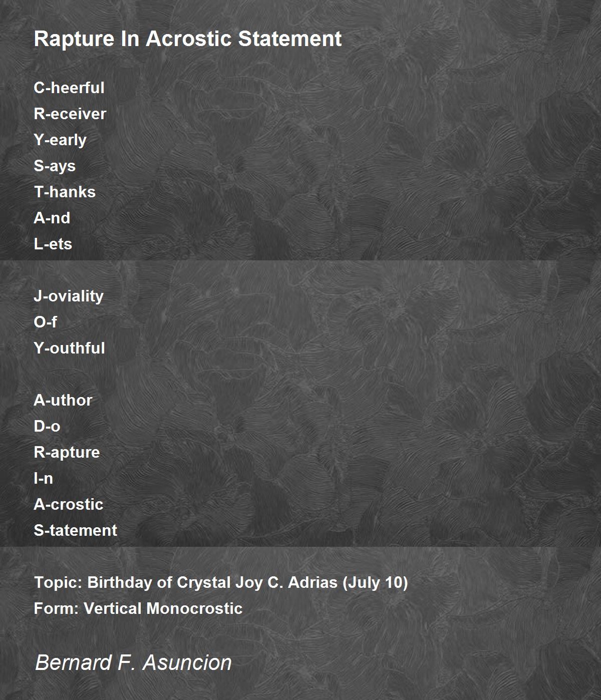Click the title Rapture In Acrostic Statement
The image size is (601, 700).
coord(188,39)
